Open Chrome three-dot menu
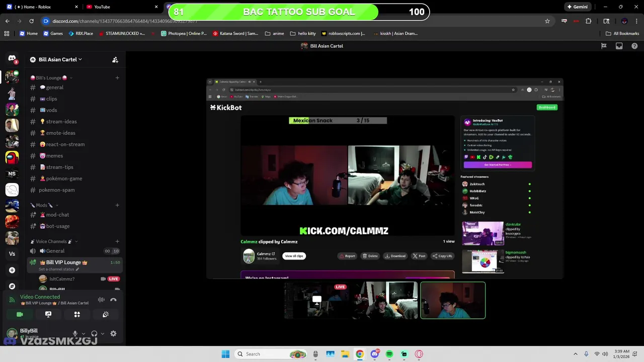The height and width of the screenshot is (362, 644). click(636, 21)
